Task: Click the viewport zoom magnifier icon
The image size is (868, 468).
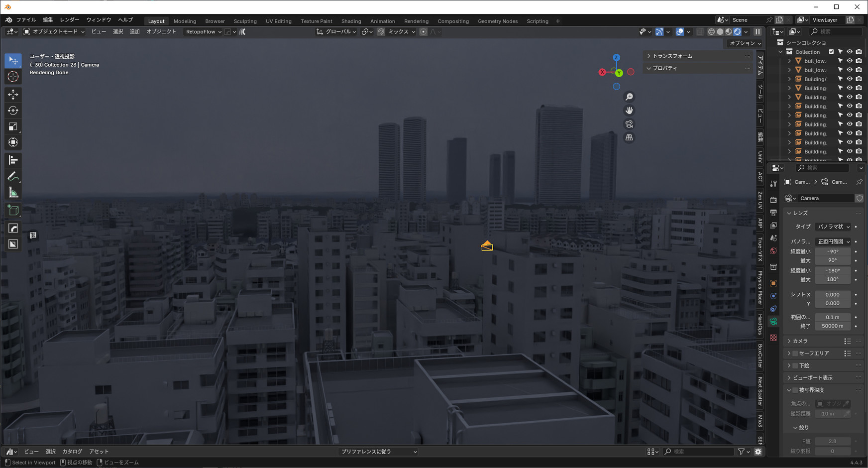Action: coord(629,97)
